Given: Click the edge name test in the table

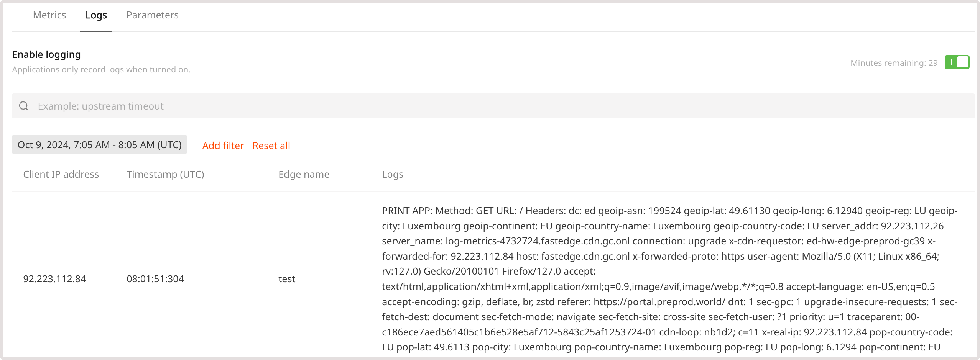Looking at the screenshot, I should [286, 279].
